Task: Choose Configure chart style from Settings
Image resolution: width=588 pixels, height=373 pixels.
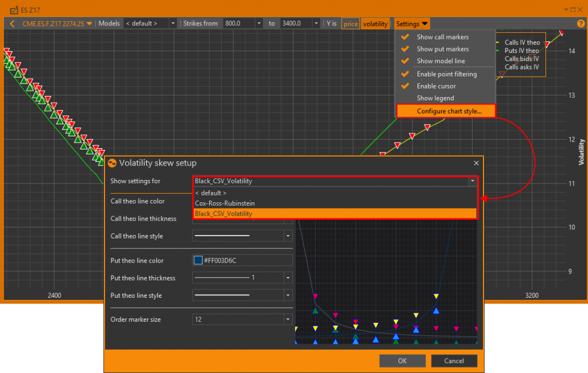Action: 446,111
